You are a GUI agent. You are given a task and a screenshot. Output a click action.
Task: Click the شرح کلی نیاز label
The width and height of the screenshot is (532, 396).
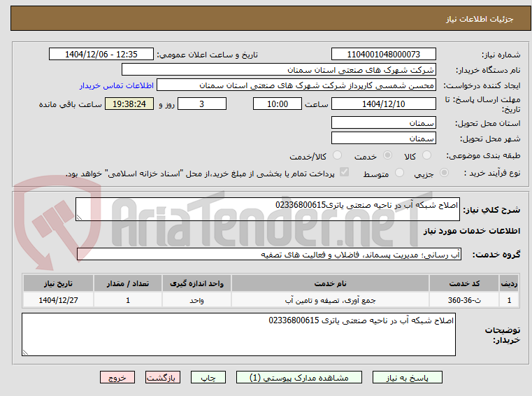(491, 210)
